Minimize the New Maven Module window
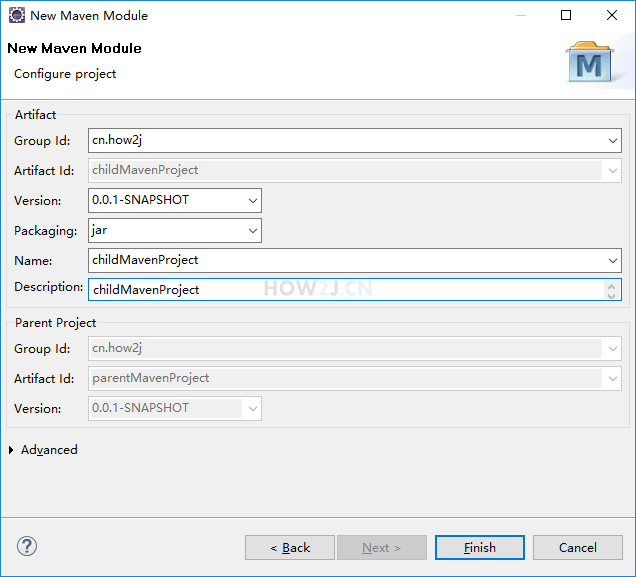Screen dimensions: 636x577 click(521, 15)
